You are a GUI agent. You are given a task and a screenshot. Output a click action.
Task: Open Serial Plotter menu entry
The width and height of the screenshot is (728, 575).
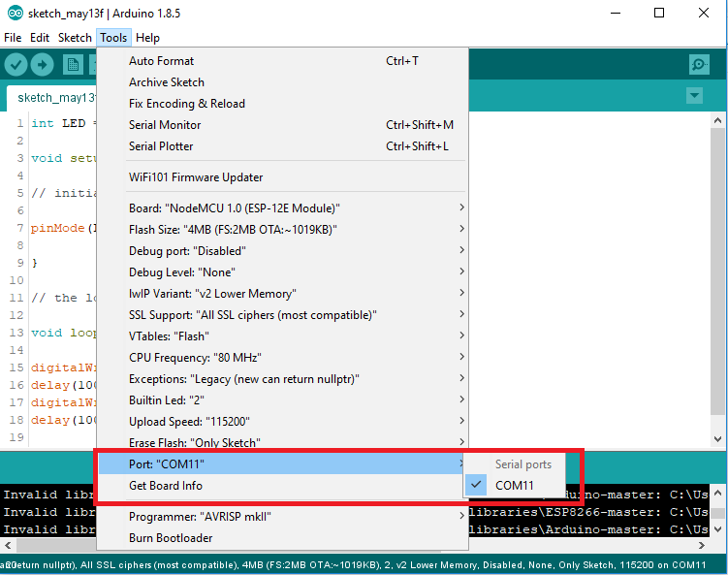click(x=283, y=146)
